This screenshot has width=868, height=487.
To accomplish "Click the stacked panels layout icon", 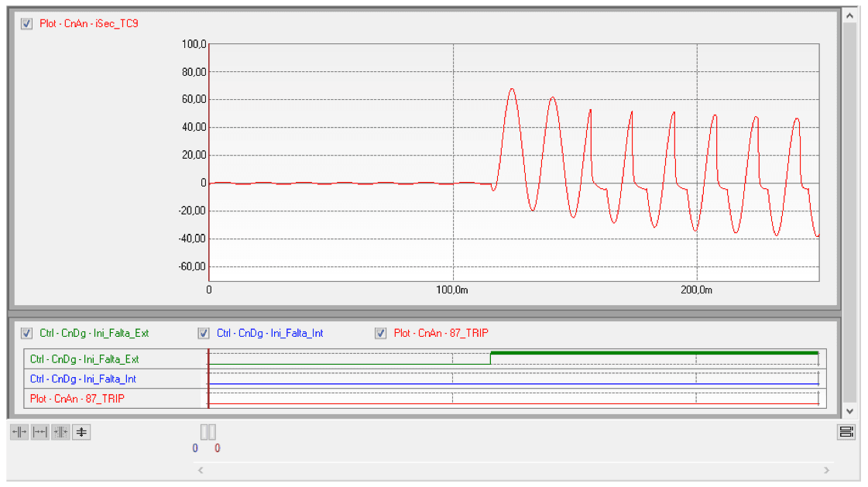I will point(846,432).
